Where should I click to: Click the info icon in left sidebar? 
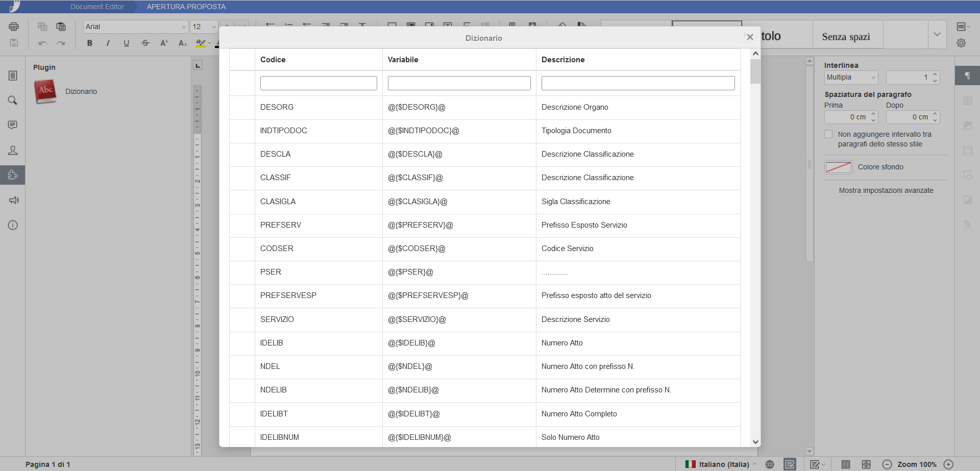pyautogui.click(x=13, y=225)
